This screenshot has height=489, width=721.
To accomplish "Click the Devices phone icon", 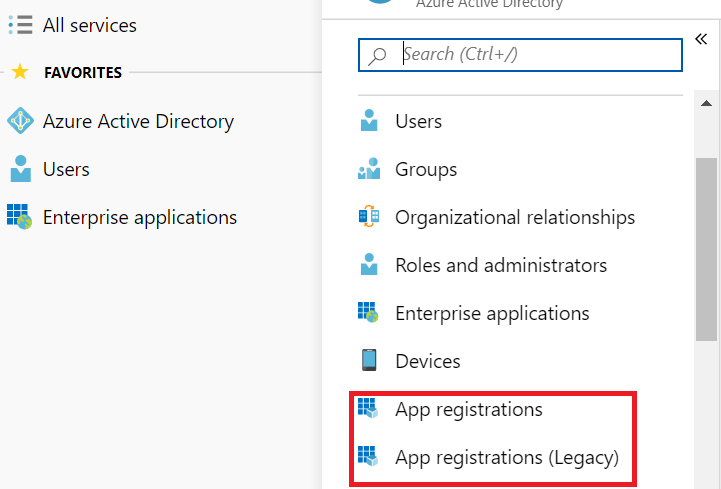I will (x=369, y=361).
